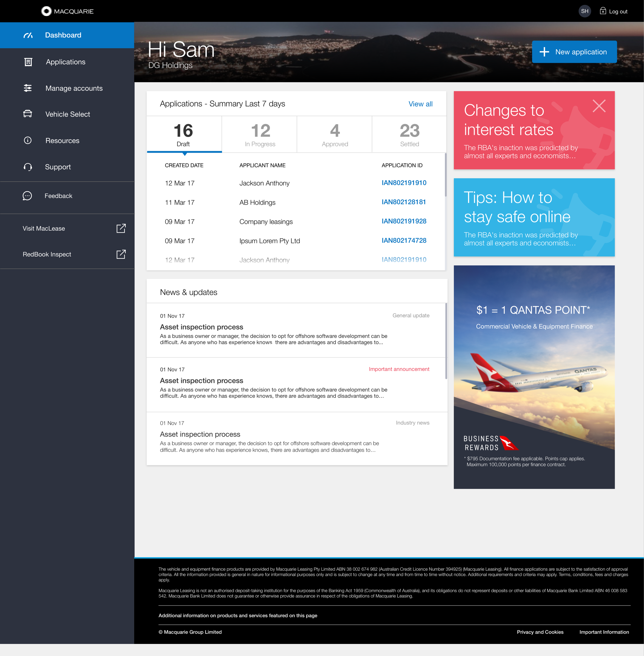Click the Macquarie logo icon
644x656 pixels.
pos(46,11)
